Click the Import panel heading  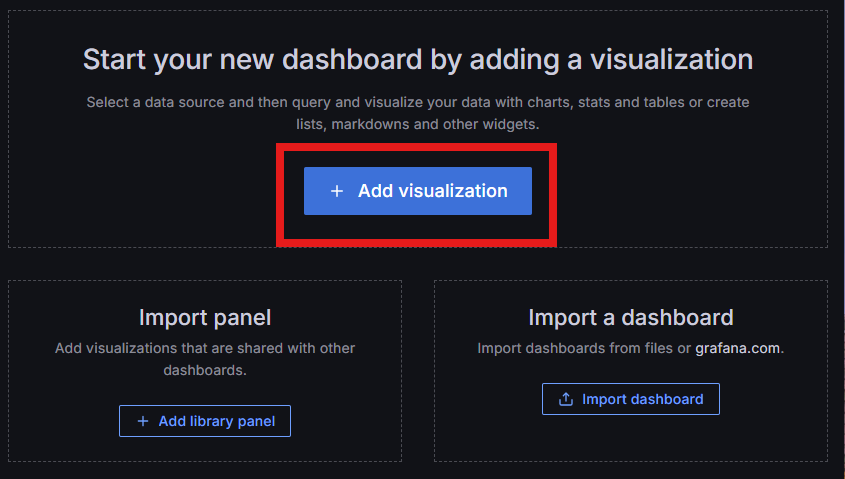[205, 318]
